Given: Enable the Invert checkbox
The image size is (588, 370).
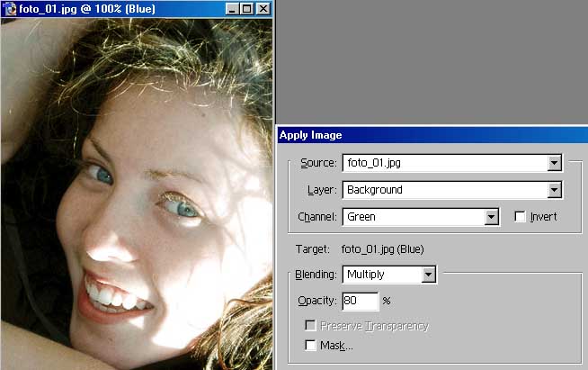Looking at the screenshot, I should pos(521,217).
